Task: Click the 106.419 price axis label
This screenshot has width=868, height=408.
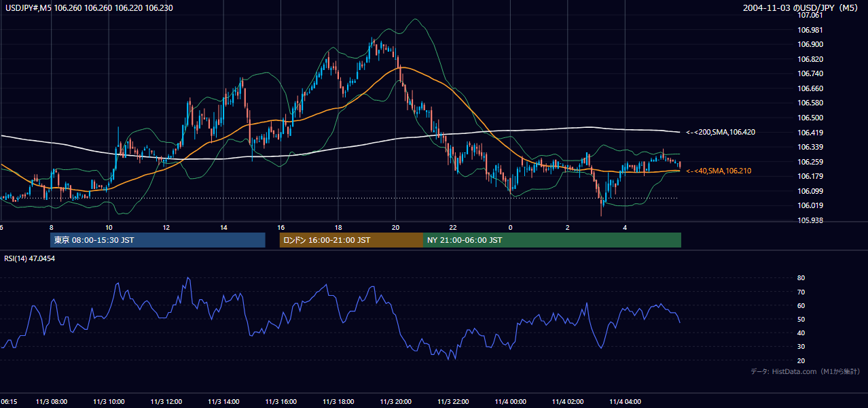Action: (810, 133)
